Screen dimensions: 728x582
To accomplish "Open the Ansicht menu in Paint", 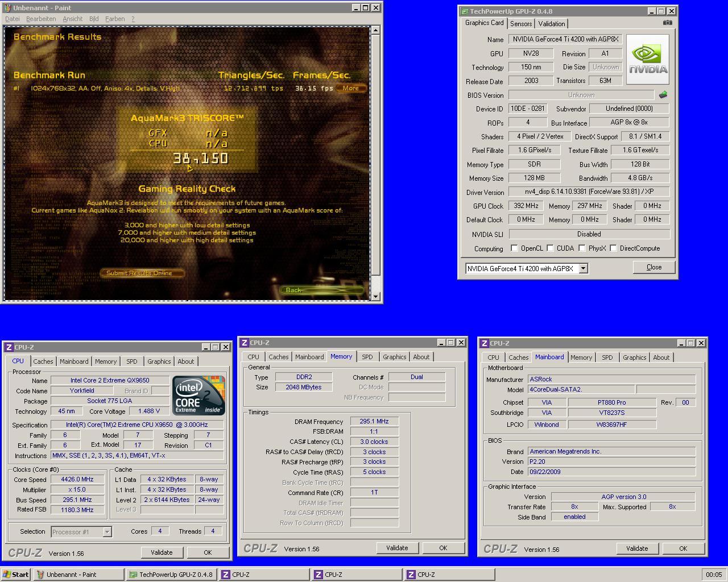I will click(x=73, y=19).
